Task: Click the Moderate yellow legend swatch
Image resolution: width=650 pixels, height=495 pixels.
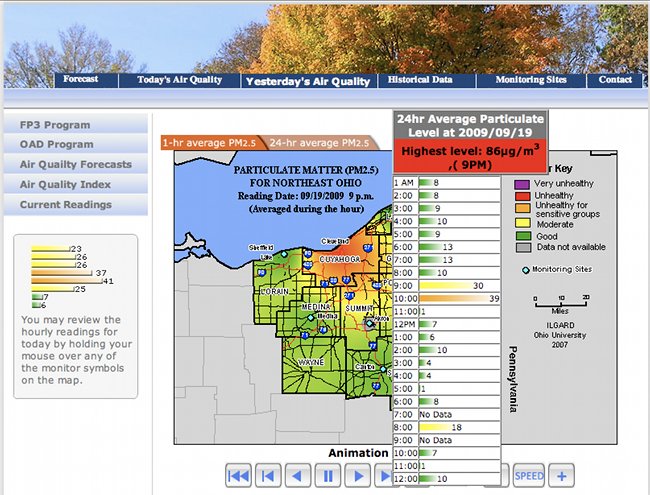Action: click(522, 223)
